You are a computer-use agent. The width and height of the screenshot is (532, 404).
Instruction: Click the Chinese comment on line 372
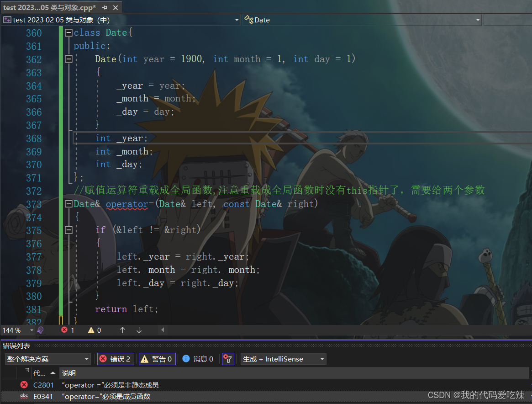coord(279,190)
